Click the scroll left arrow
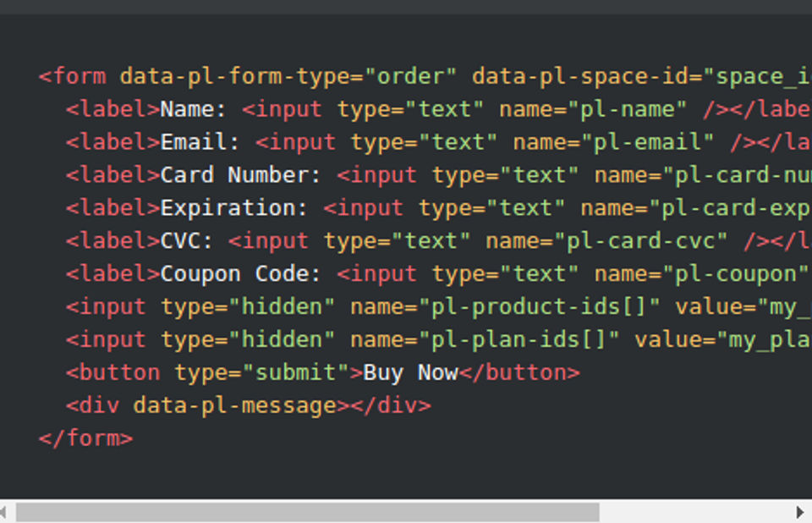The width and height of the screenshot is (812, 523). click(4, 512)
